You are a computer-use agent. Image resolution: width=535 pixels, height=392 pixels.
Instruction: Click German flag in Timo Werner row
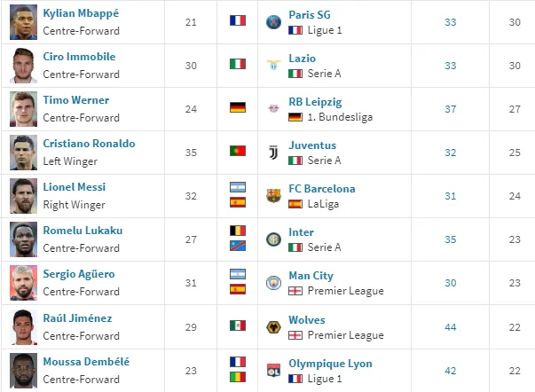238,107
